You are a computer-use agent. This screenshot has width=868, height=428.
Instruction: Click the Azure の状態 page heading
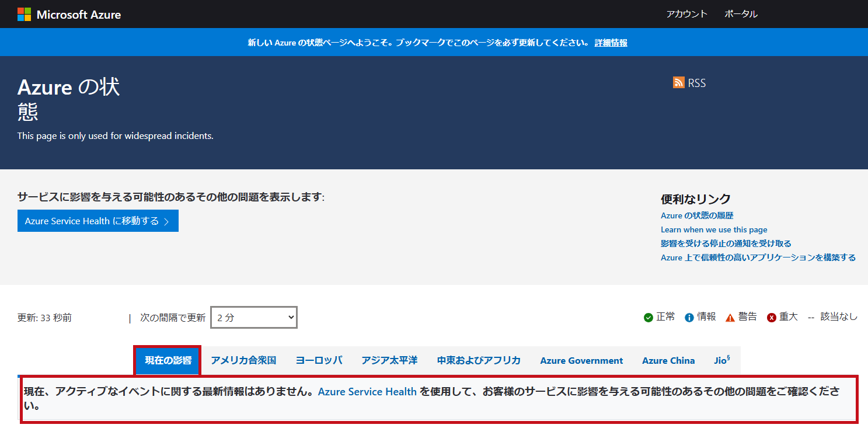click(69, 99)
